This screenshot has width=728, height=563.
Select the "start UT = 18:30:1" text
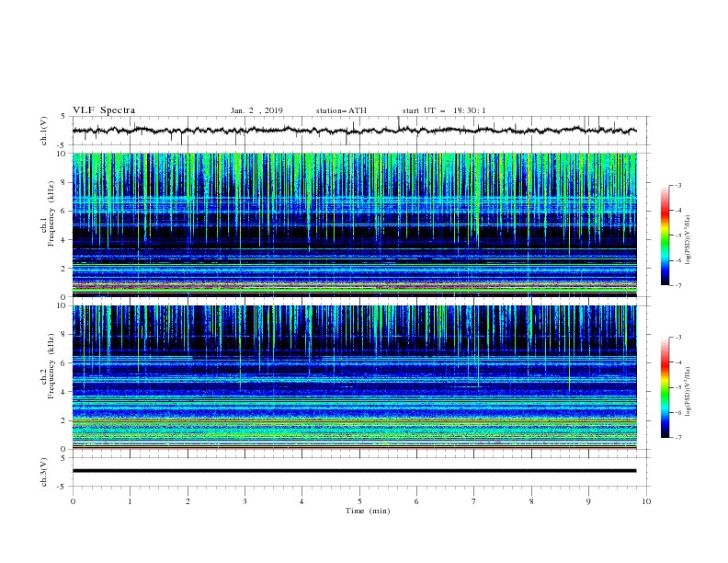pyautogui.click(x=444, y=110)
